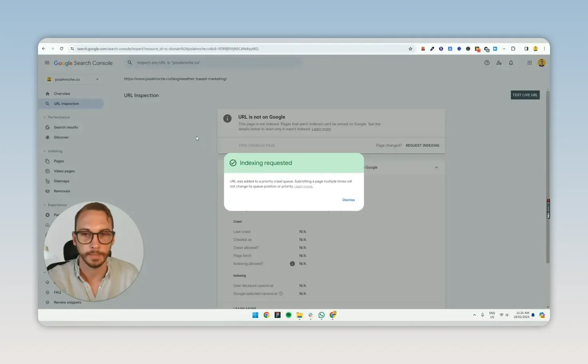This screenshot has height=364, width=588.
Task: Open Review snippets report
Action: pyautogui.click(x=67, y=302)
